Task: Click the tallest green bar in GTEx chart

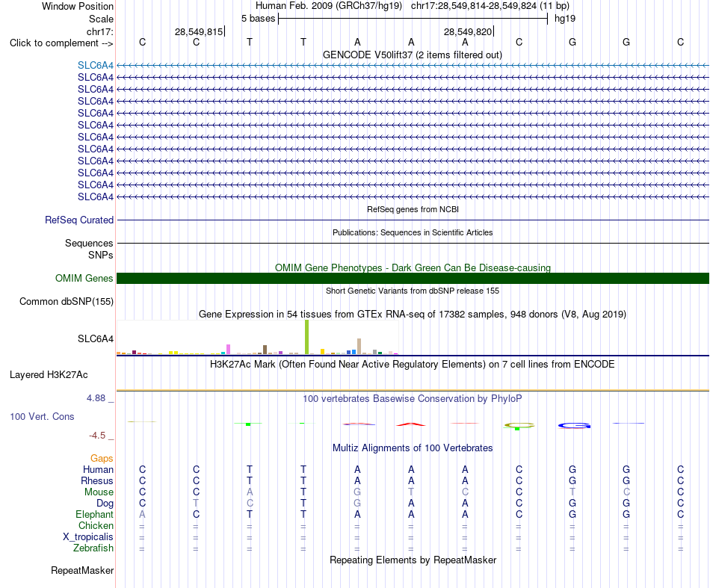Action: pyautogui.click(x=307, y=337)
